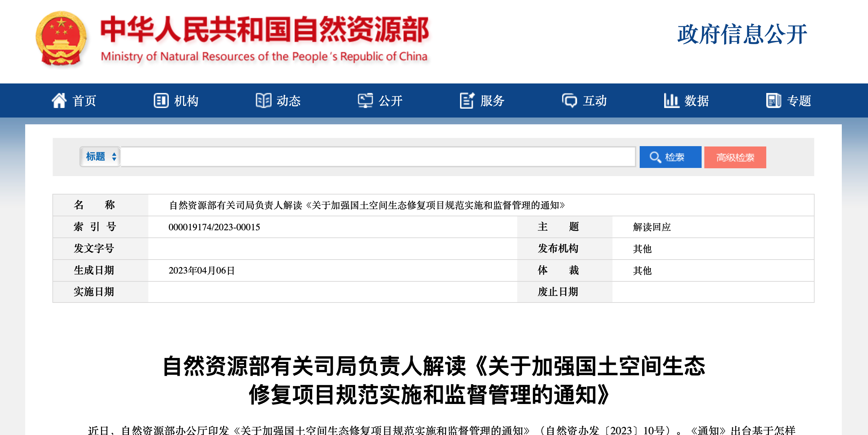The image size is (868, 435).
Task: Open the 专题 menu item
Action: click(799, 100)
